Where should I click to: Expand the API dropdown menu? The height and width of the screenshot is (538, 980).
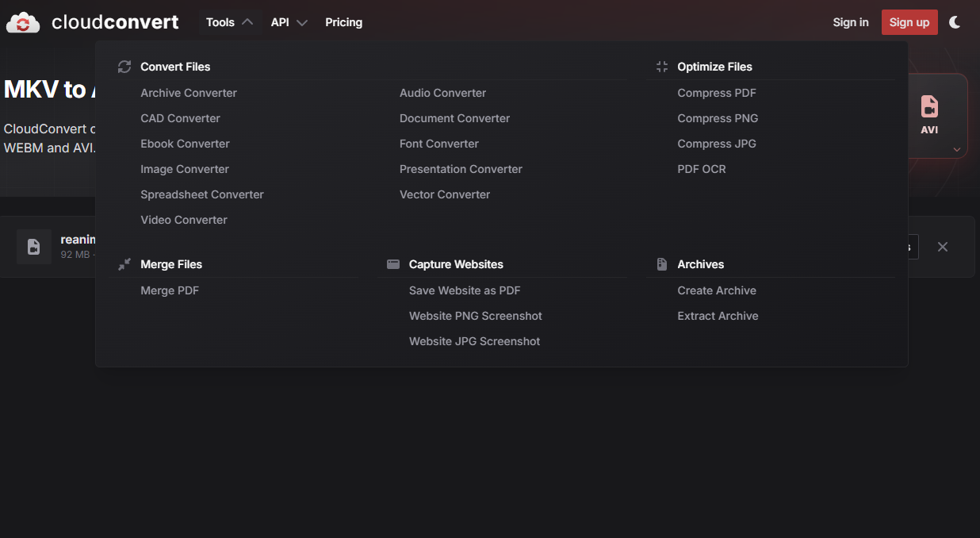[x=289, y=22]
